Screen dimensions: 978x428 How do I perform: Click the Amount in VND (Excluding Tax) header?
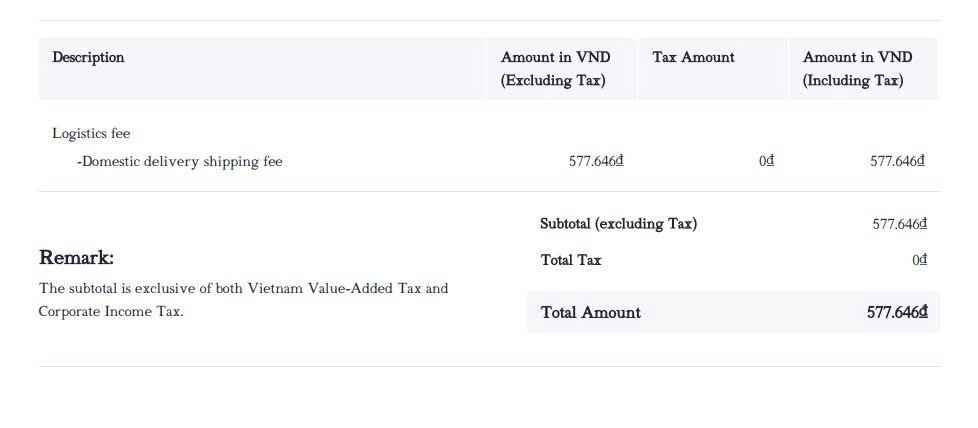(x=555, y=69)
